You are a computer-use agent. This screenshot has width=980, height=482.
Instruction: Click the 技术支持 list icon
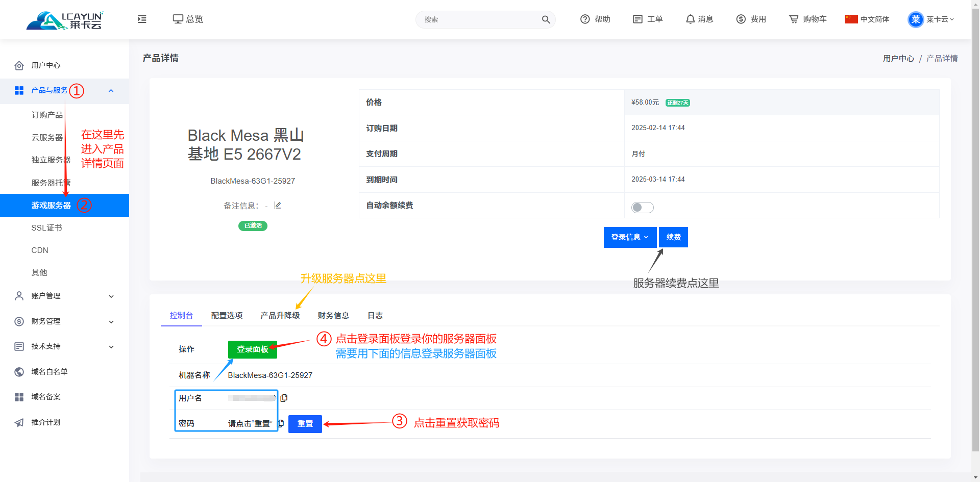click(x=19, y=346)
